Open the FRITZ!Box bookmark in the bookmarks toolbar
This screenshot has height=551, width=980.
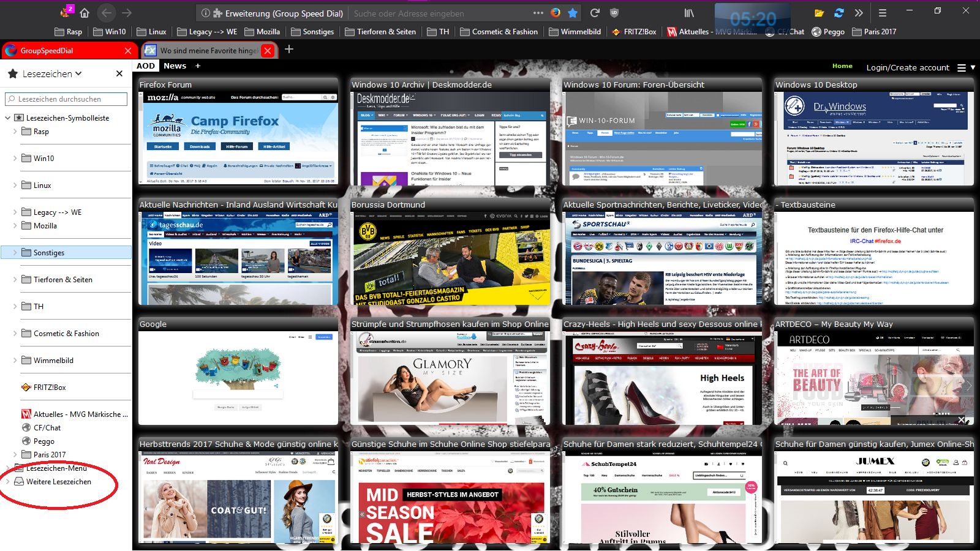click(634, 32)
